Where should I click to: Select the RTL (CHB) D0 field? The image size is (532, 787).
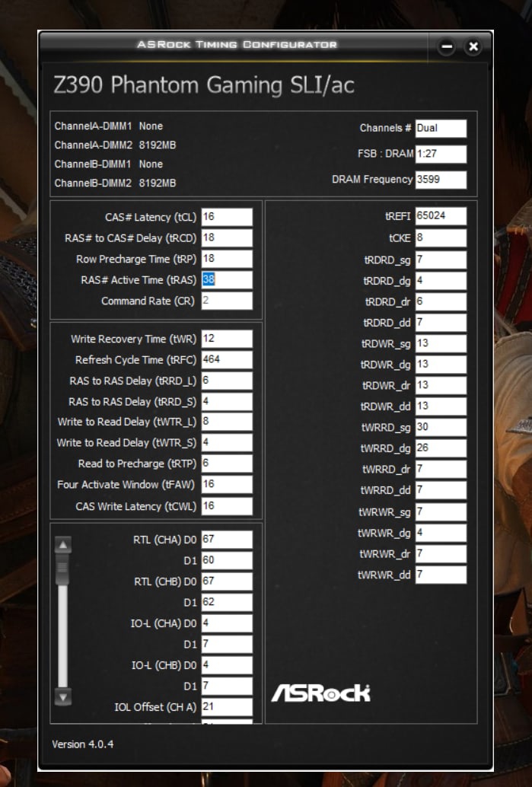pos(227,581)
